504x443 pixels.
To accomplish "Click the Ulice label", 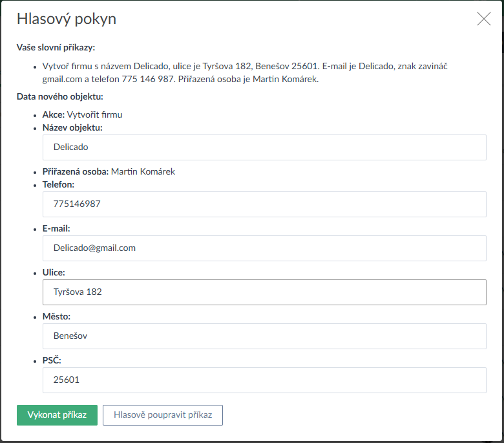I will click(54, 272).
